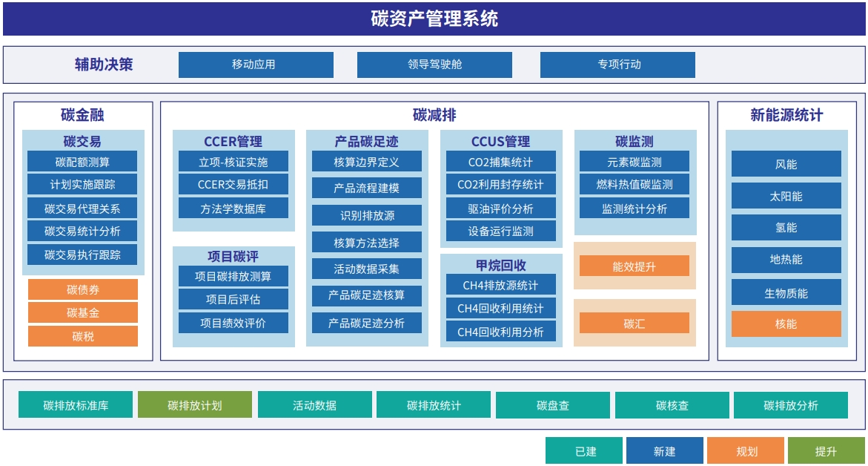Open 项目绩效评价
The image size is (868, 466).
[233, 323]
